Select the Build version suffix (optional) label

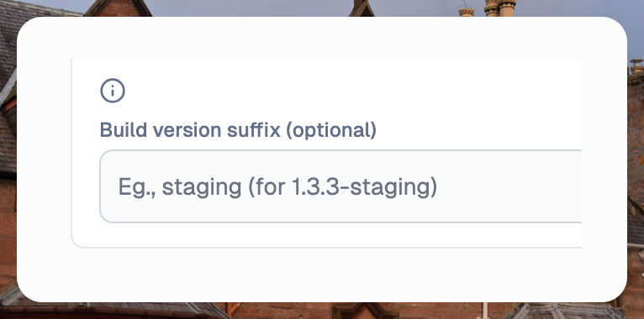pyautogui.click(x=238, y=130)
